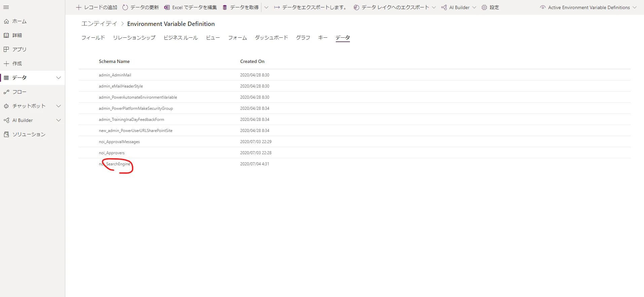
Task: Select the admin_AdminMail row
Action: 355,75
